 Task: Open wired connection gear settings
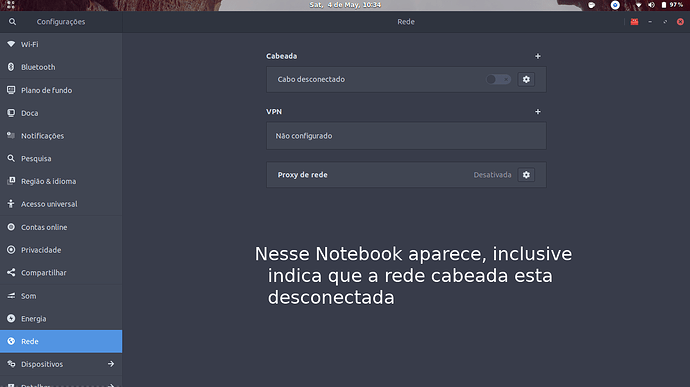coord(526,79)
